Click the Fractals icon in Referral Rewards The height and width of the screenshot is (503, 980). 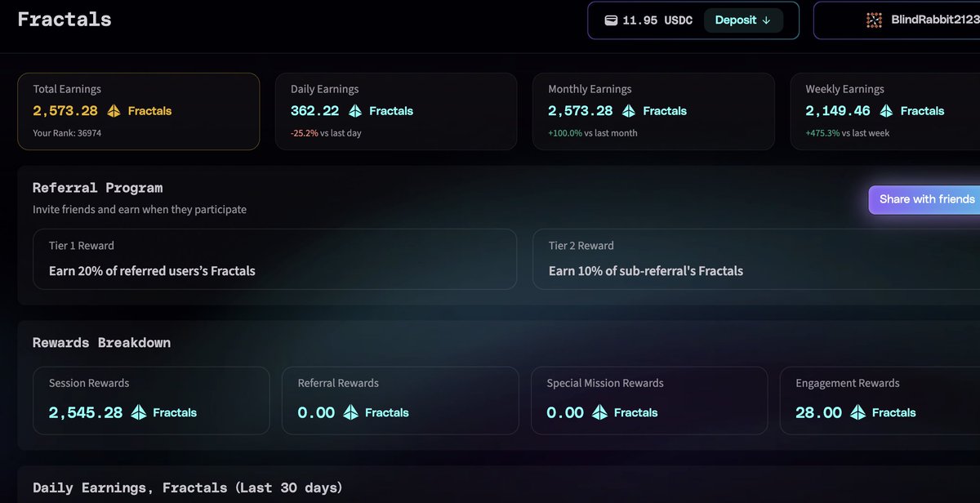point(351,412)
